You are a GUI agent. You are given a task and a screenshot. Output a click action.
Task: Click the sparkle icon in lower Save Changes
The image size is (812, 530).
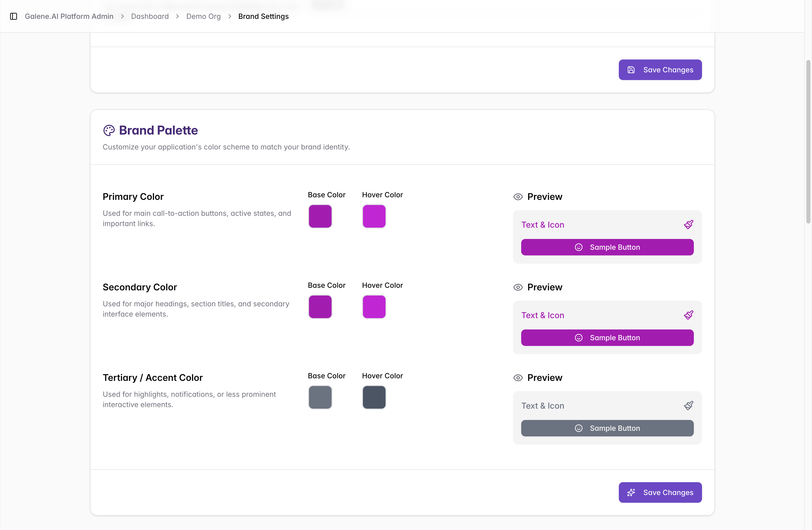[x=631, y=492]
